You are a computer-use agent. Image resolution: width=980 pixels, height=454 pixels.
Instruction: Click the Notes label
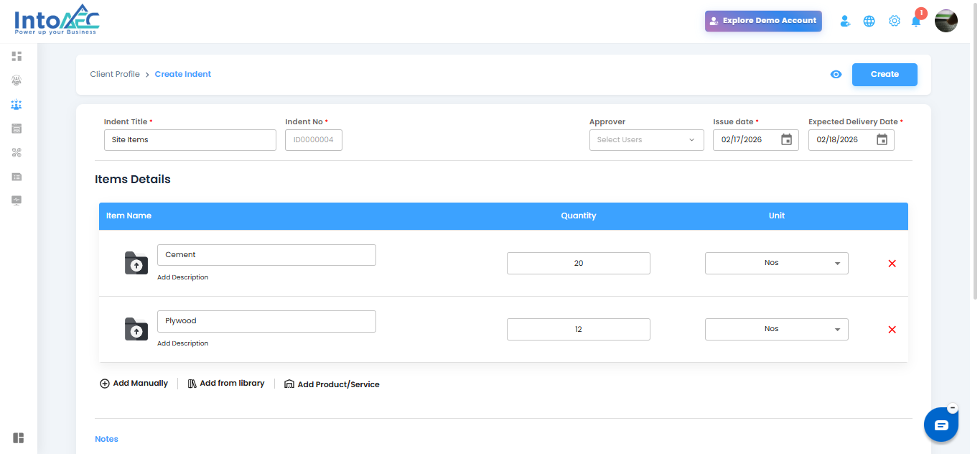pos(106,439)
